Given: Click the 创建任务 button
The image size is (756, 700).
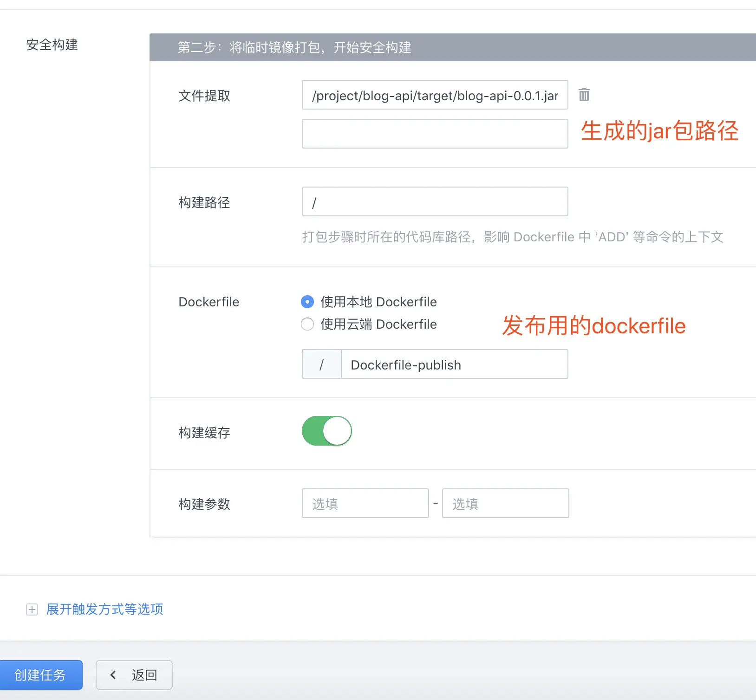Looking at the screenshot, I should (x=41, y=675).
